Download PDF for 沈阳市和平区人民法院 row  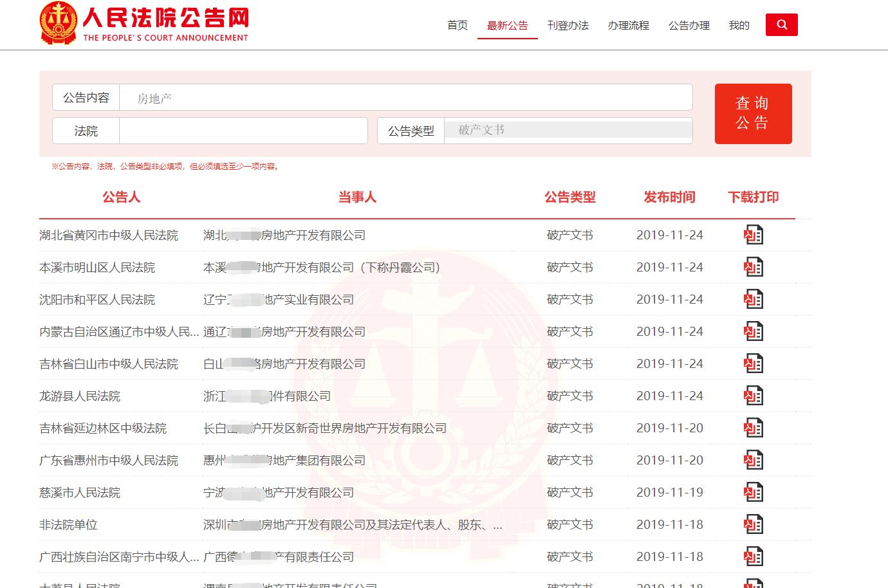(x=753, y=299)
